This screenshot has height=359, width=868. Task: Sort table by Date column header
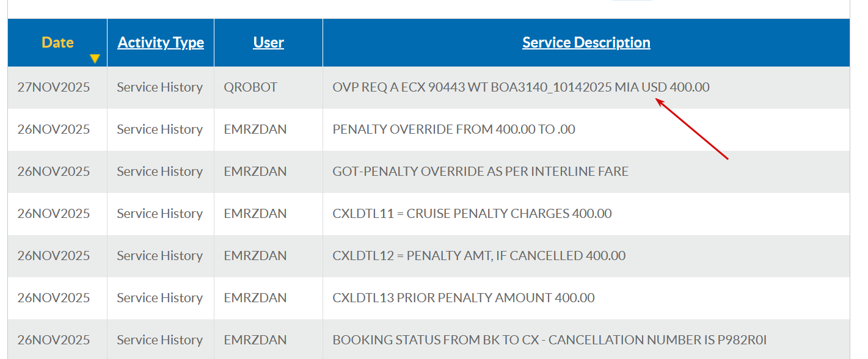(57, 42)
